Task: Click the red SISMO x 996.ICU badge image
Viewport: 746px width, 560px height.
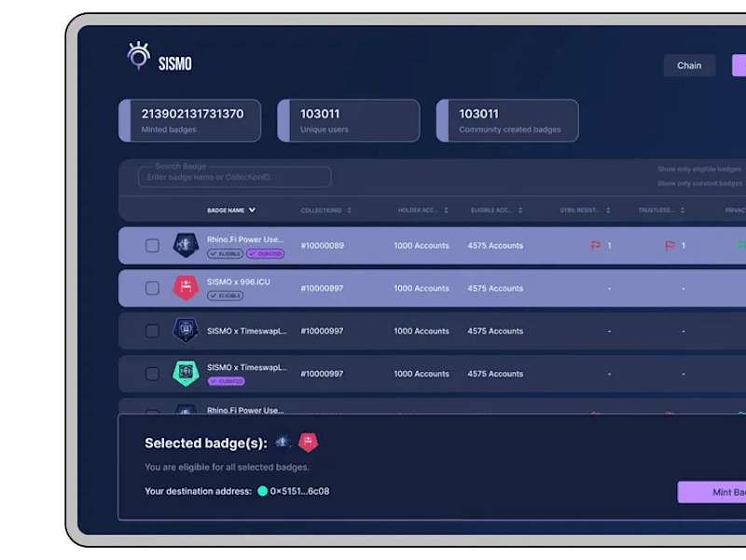Action: tap(186, 288)
